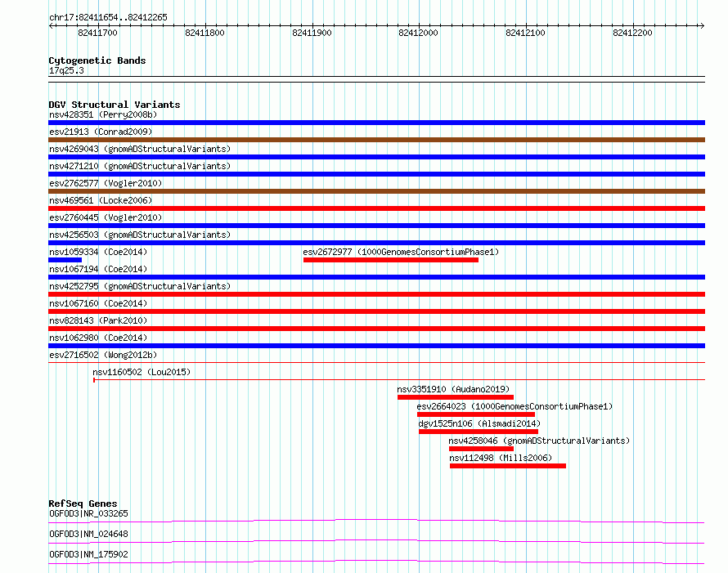Click the blue bar under nsv428351
728x573 pixels.
tap(376, 123)
